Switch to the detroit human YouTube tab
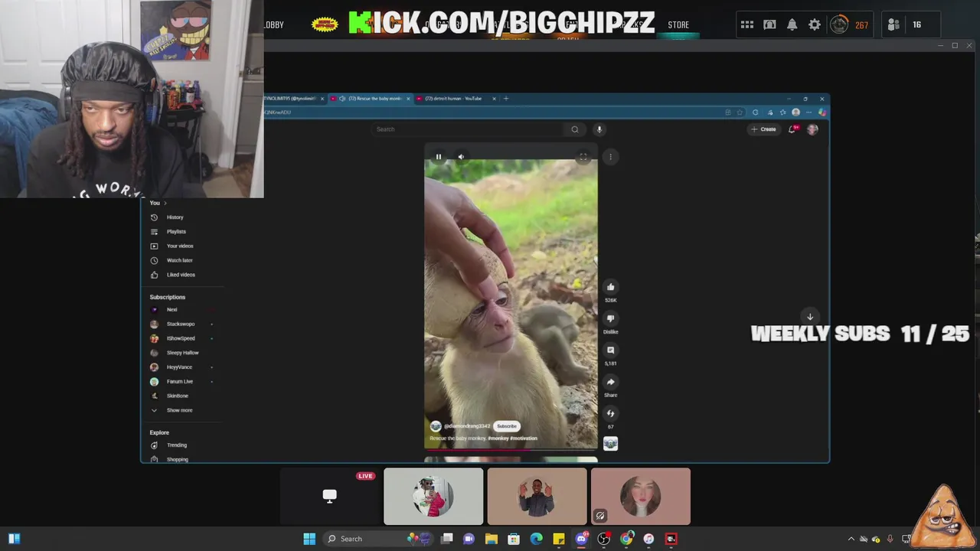Image resolution: width=980 pixels, height=551 pixels. (x=456, y=99)
